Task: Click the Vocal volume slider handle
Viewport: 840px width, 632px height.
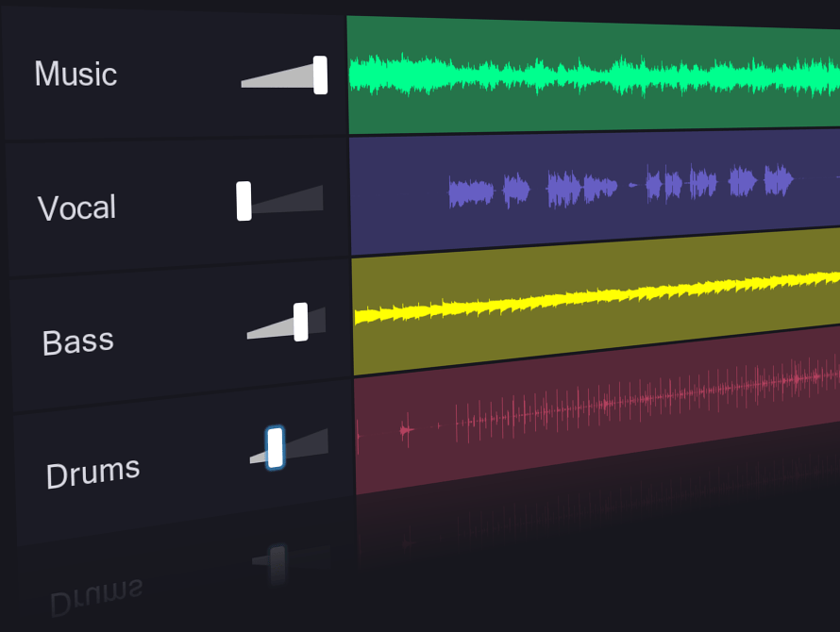Action: [x=244, y=201]
